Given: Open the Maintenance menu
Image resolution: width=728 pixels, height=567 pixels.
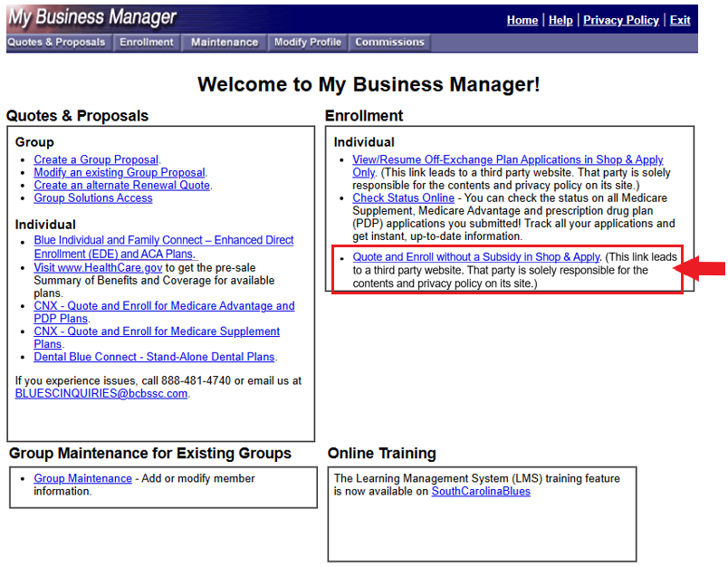Looking at the screenshot, I should point(224,42).
